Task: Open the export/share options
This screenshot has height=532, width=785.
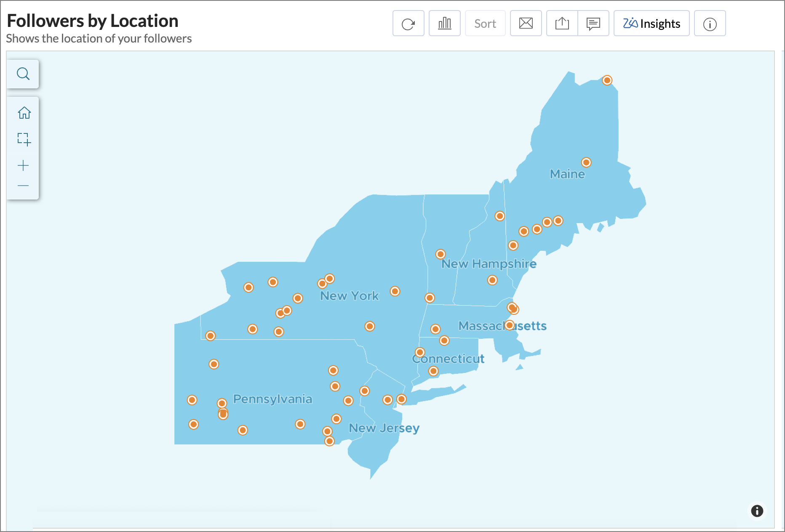Action: click(x=562, y=23)
